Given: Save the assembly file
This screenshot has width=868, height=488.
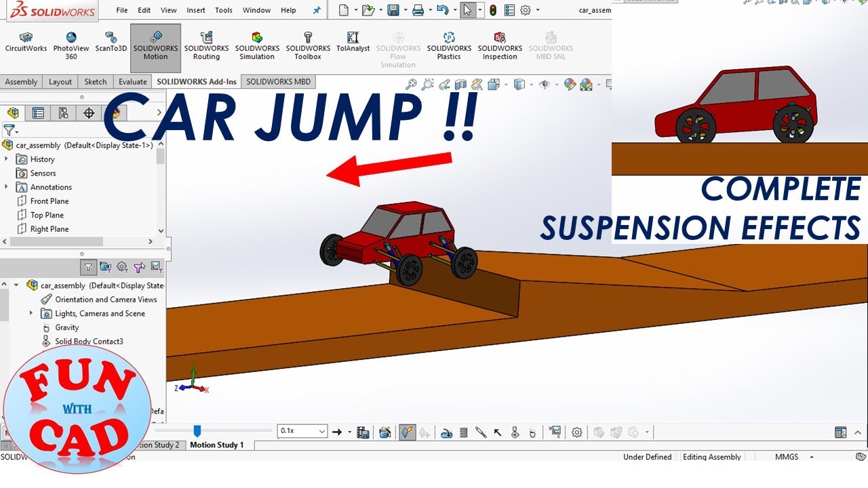Looking at the screenshot, I should 393,10.
